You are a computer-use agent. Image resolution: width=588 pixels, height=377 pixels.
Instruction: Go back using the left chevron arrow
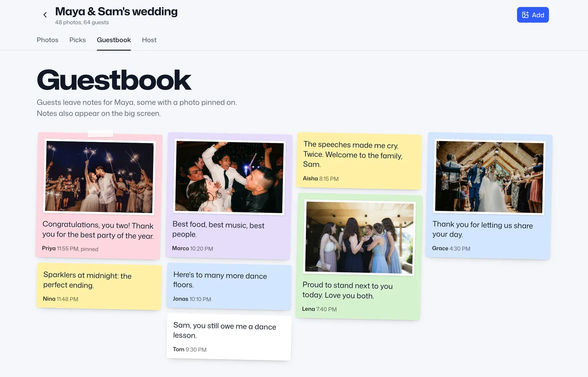(45, 15)
